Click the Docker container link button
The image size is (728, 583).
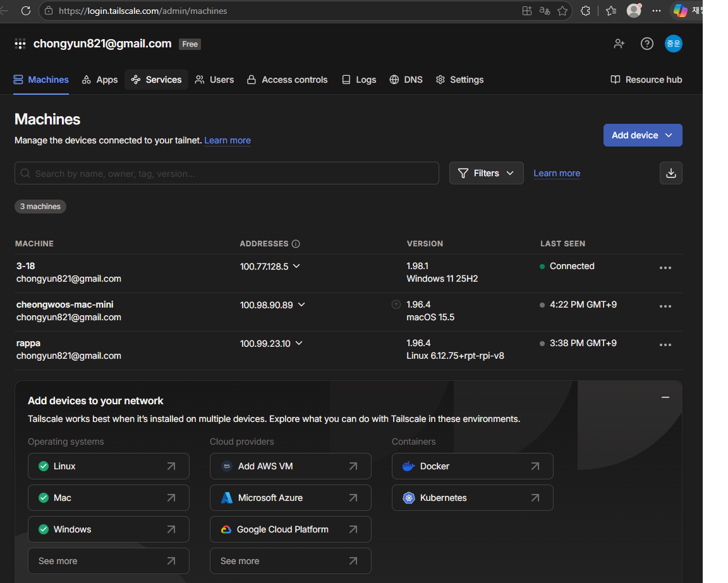pyautogui.click(x=472, y=466)
